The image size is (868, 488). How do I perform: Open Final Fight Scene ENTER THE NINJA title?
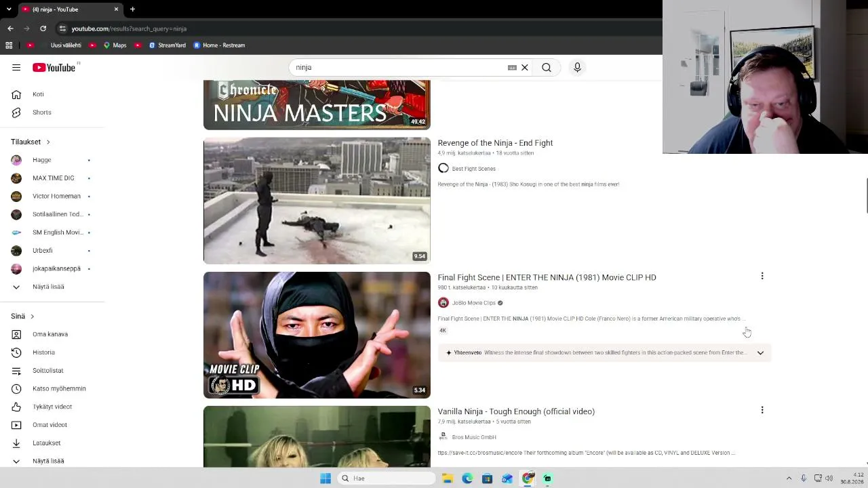[x=547, y=277]
